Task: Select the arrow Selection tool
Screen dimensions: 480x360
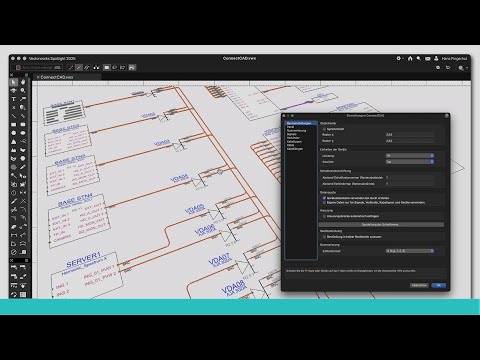Action: 14,82
